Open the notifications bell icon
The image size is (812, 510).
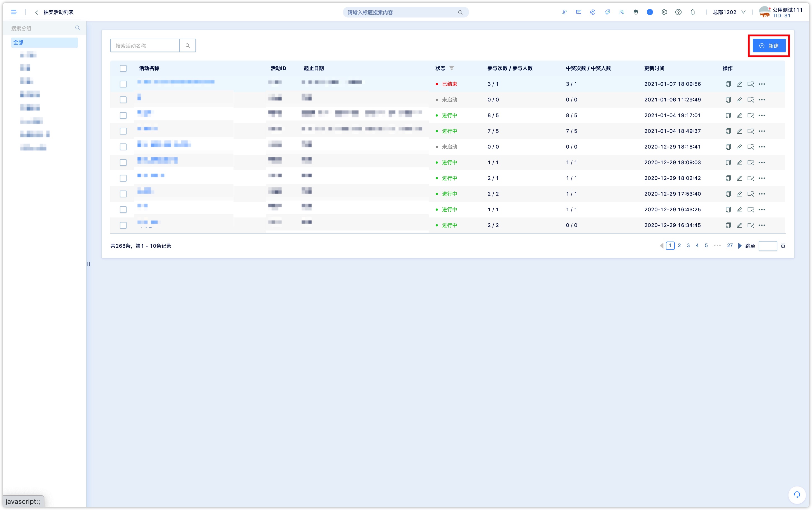[x=692, y=12]
